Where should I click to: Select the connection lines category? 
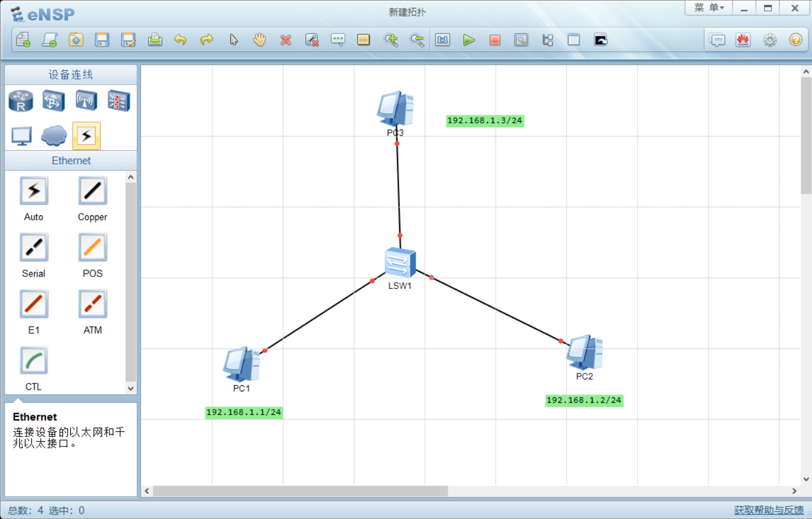tap(86, 136)
